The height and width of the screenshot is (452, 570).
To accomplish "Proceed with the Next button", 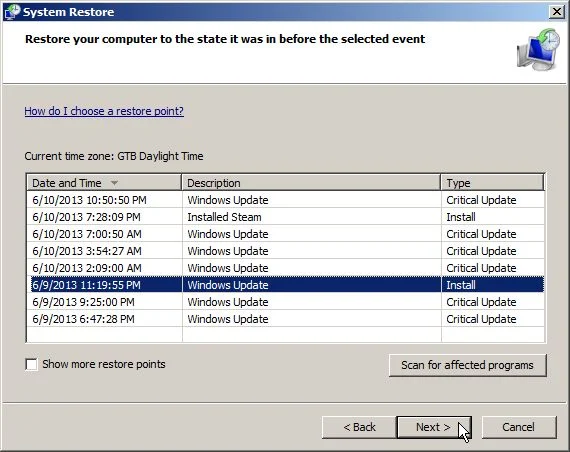I will pos(434,427).
